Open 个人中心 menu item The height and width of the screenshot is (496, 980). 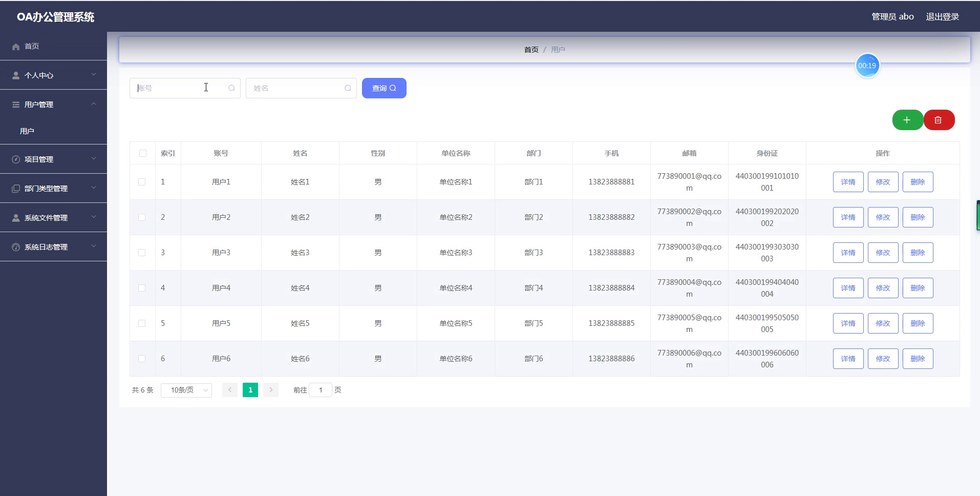point(53,75)
